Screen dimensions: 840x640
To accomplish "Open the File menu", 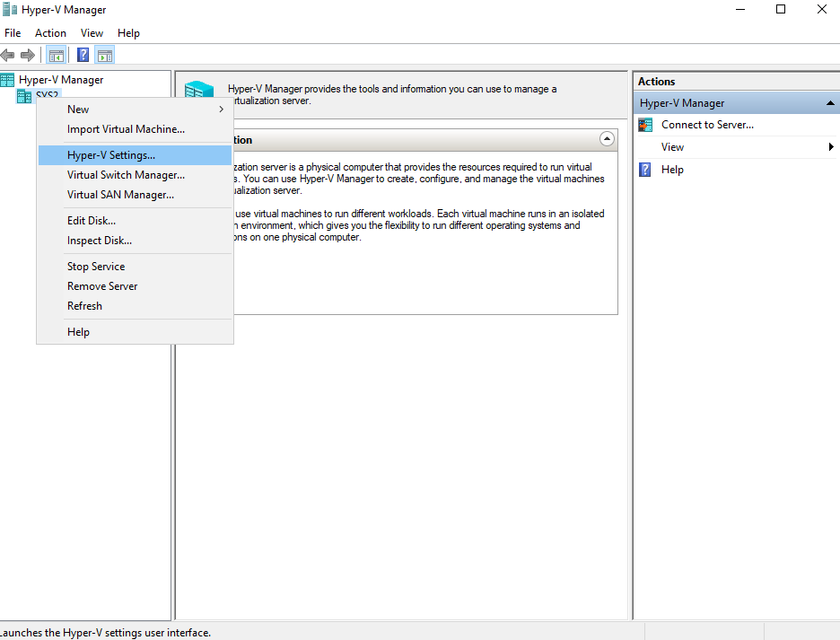I will [13, 33].
